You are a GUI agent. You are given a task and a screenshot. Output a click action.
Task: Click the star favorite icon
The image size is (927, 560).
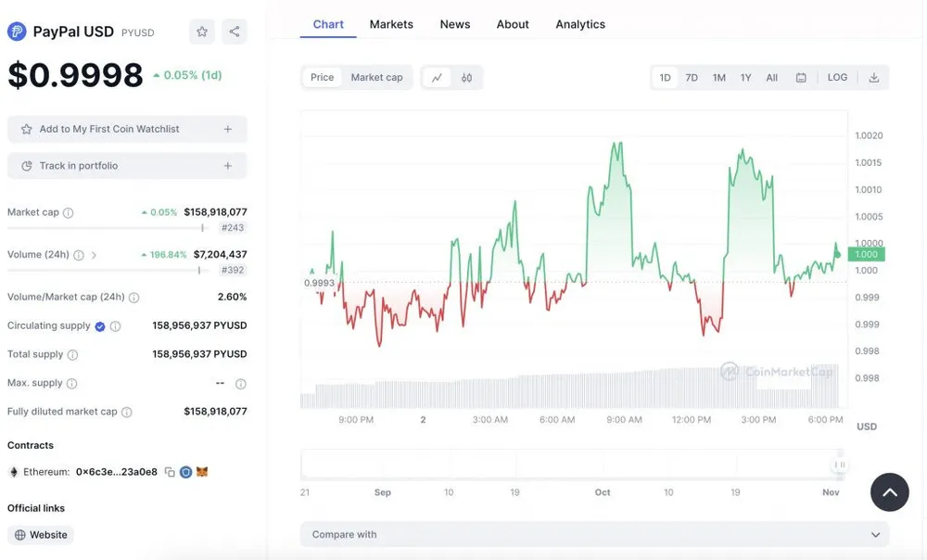point(202,32)
